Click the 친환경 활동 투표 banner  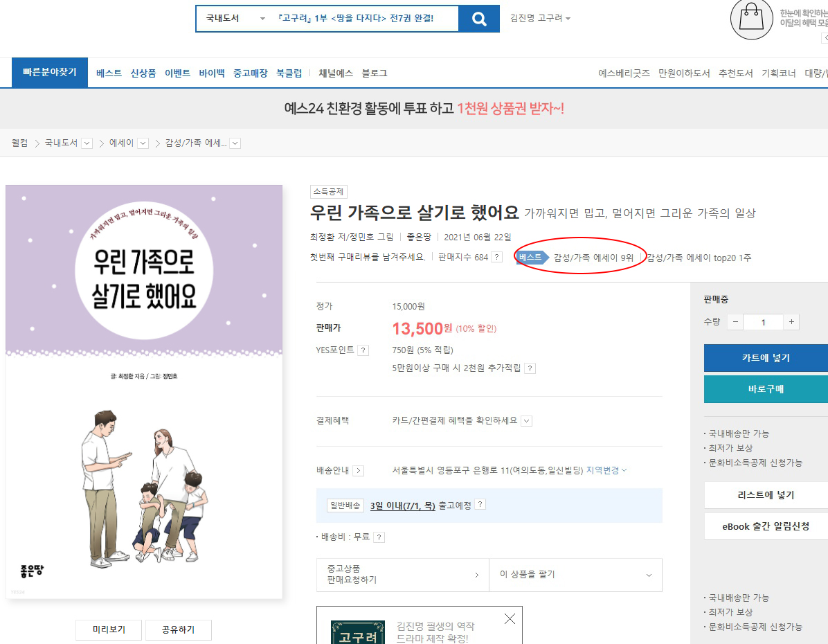(424, 108)
